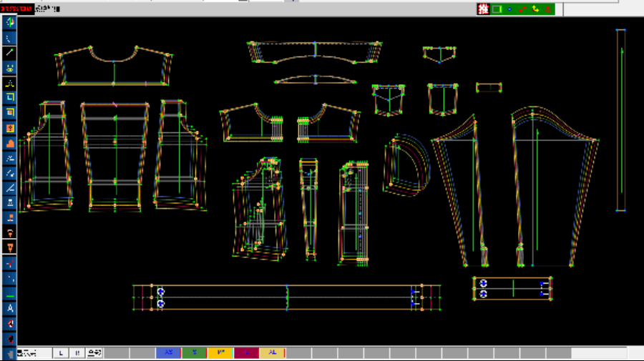Select the tan XL size swatch
The height and width of the screenshot is (361, 644).
(272, 352)
